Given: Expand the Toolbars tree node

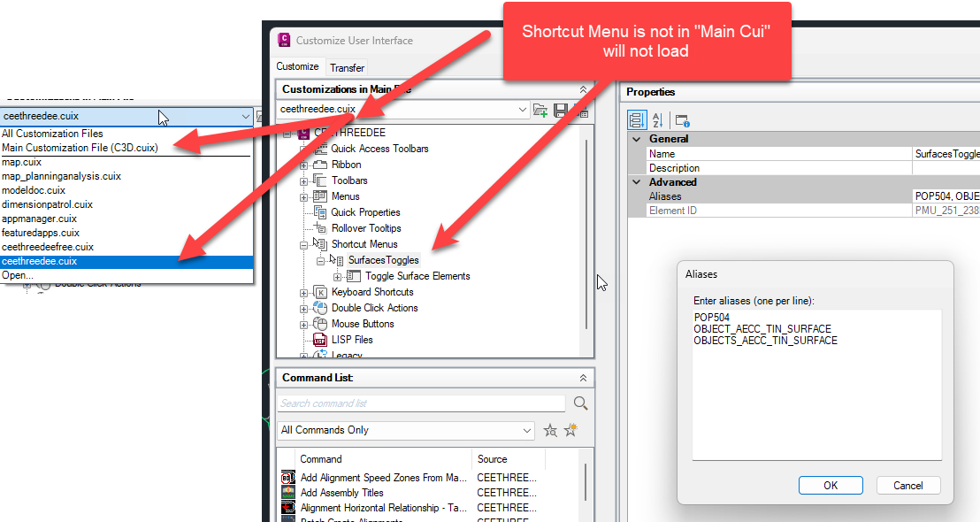Looking at the screenshot, I should point(303,181).
